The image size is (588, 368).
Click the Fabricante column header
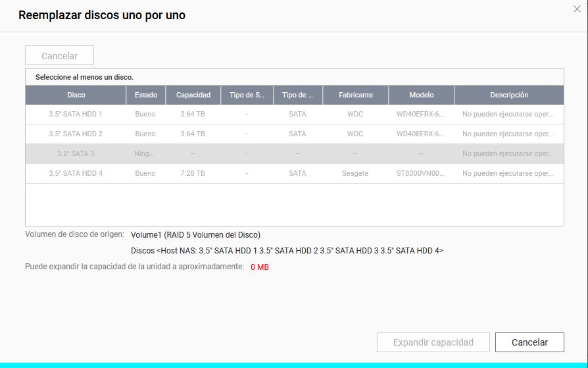[x=355, y=95]
